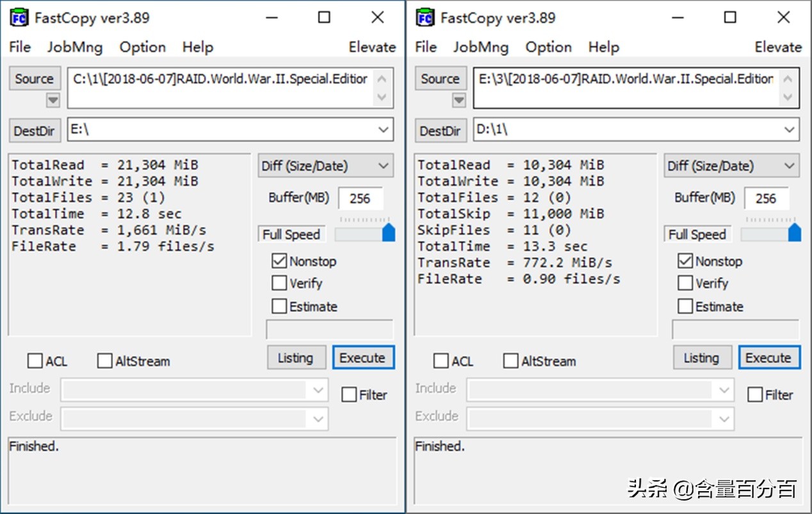
Task: Click Execute button in right window
Action: click(769, 358)
